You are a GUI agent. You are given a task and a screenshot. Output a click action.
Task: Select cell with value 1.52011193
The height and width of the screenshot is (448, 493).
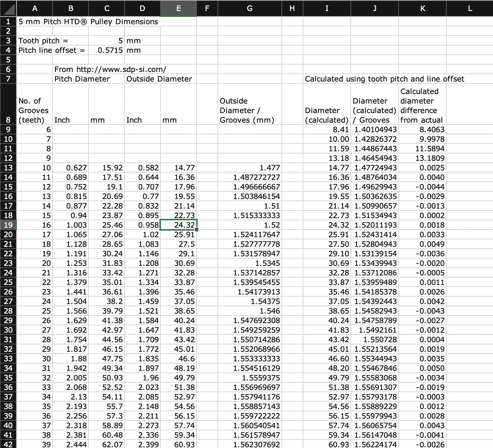(x=374, y=225)
